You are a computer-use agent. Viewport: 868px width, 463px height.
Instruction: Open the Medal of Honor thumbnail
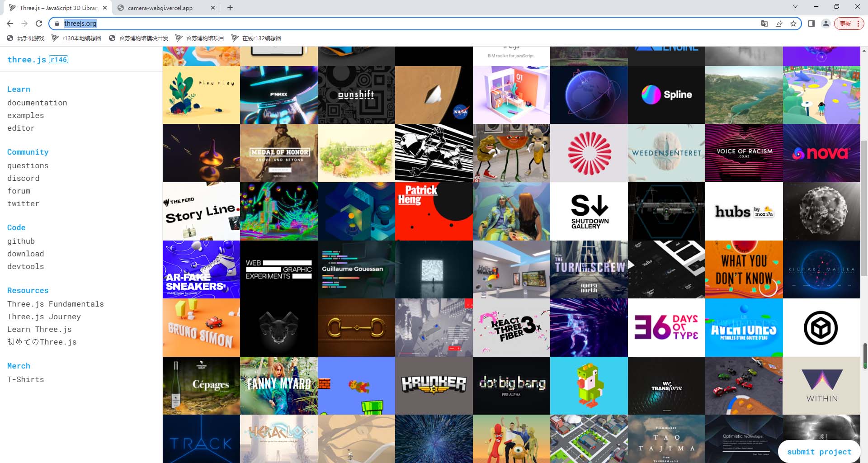pos(279,153)
